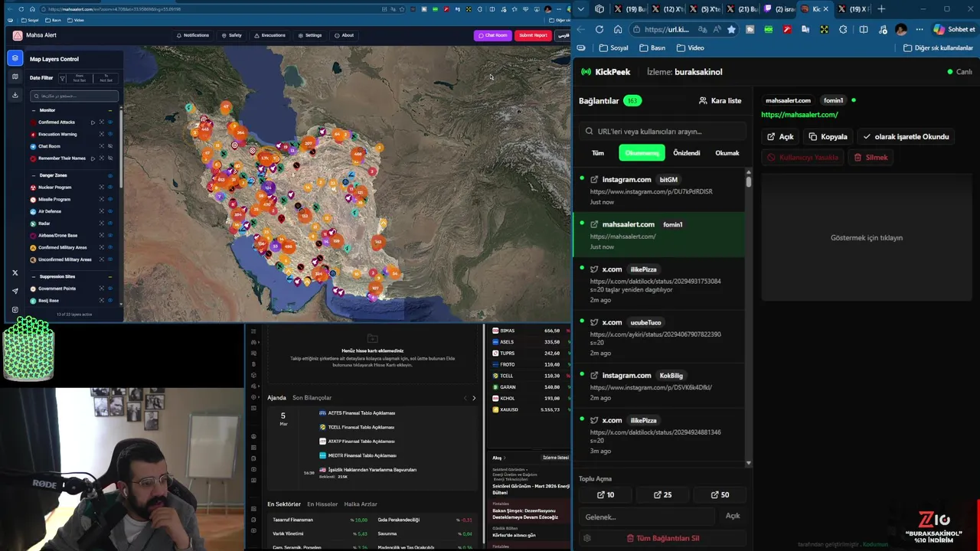The height and width of the screenshot is (551, 980).
Task: Hide the Confirmed Military Areas layer
Action: (110, 247)
